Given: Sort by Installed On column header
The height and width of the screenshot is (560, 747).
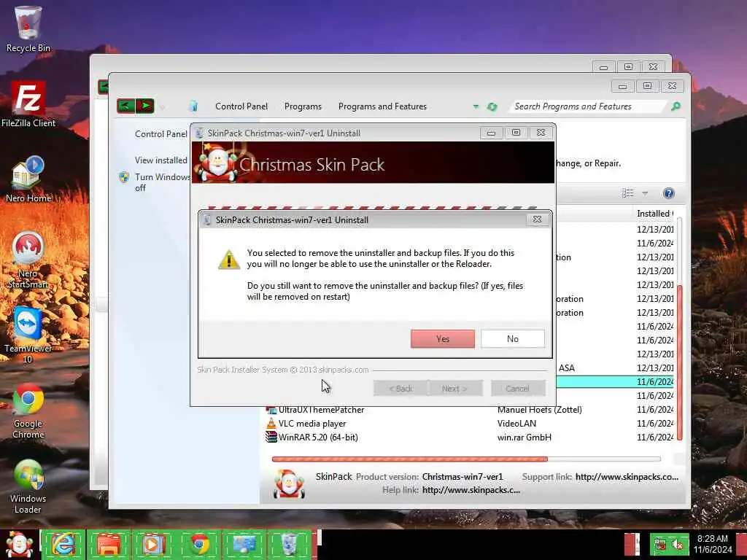Looking at the screenshot, I should 654,214.
